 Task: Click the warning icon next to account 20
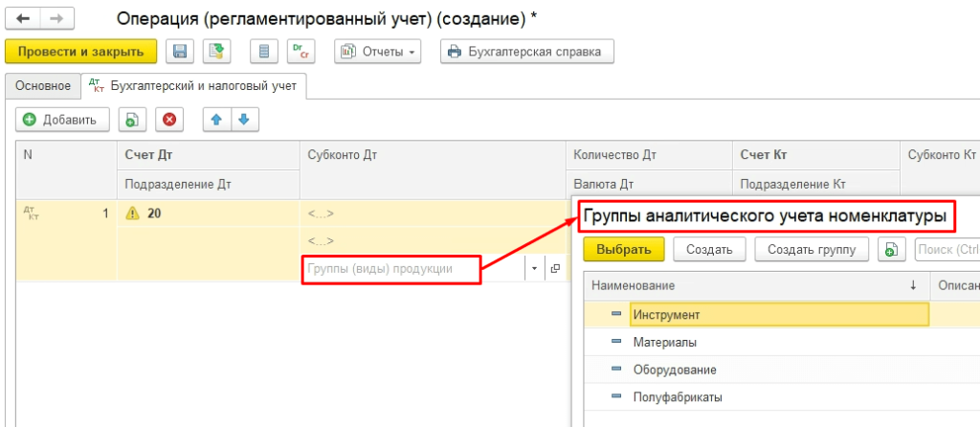(x=132, y=213)
